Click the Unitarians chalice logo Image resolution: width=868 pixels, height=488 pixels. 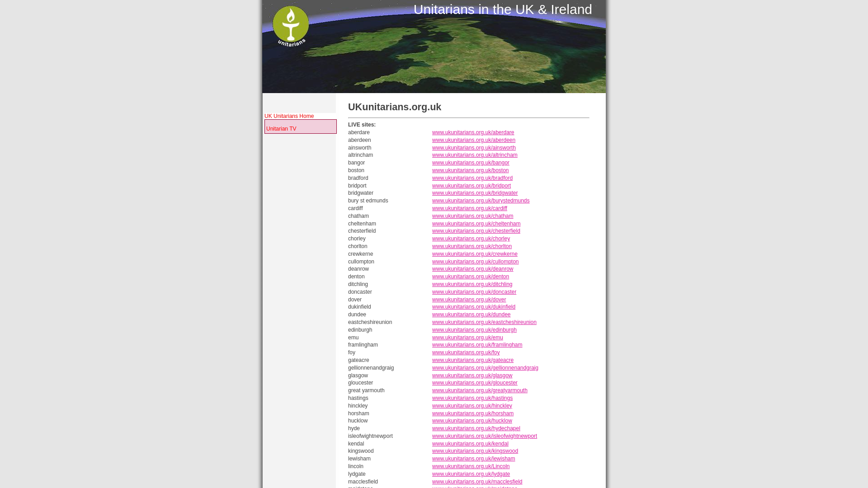(x=291, y=26)
